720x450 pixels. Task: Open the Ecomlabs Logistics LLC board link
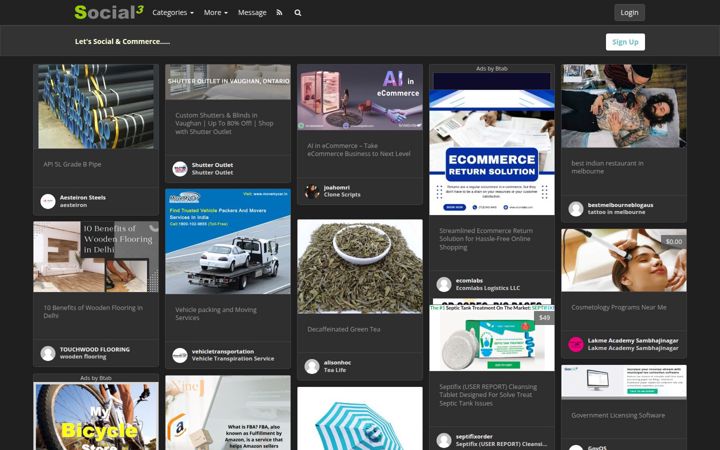488,288
